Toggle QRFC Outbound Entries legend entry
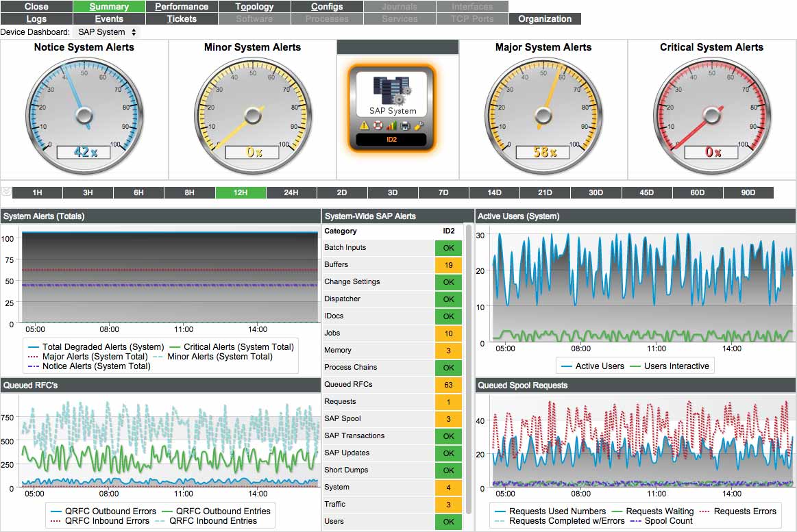The image size is (797, 532). click(216, 511)
